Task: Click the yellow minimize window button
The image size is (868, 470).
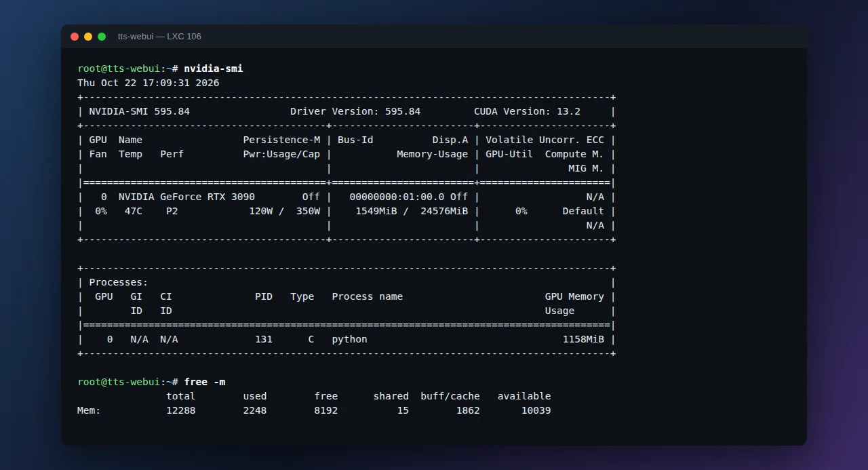Action: pyautogui.click(x=88, y=37)
